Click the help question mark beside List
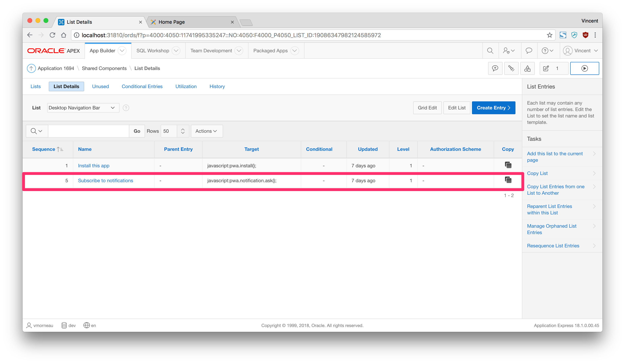625x364 pixels. [x=126, y=108]
